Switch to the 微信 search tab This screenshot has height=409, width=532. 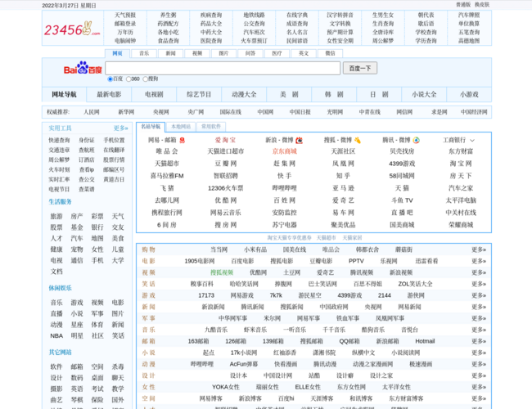[x=330, y=53]
